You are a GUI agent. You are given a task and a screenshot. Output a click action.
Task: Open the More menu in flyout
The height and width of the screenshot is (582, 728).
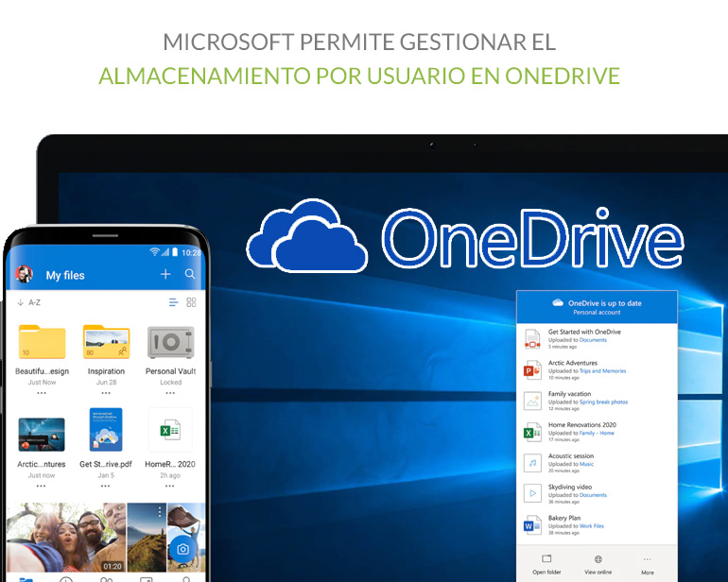[648, 565]
